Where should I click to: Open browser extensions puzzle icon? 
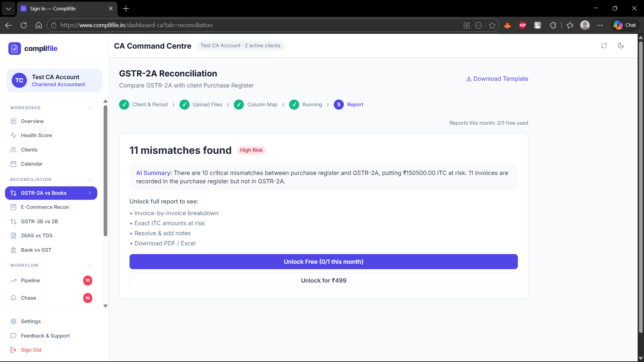click(553, 25)
